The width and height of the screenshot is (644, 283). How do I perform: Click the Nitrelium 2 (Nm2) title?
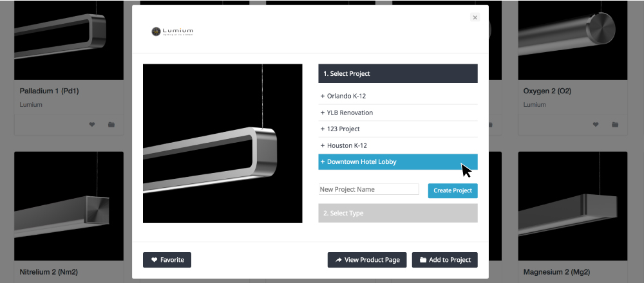48,272
